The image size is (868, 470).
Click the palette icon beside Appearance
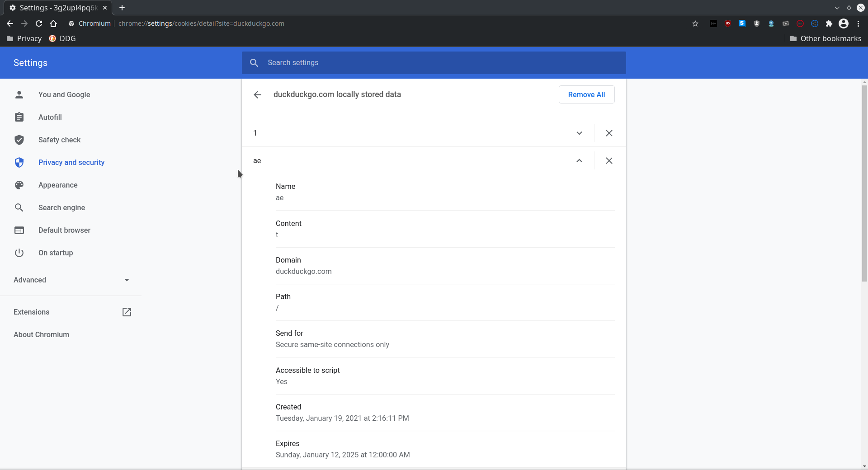(x=19, y=185)
